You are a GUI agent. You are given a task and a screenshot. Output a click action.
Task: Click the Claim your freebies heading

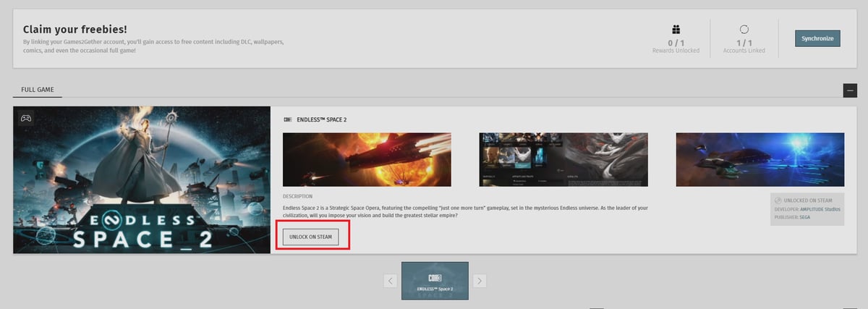(x=75, y=30)
